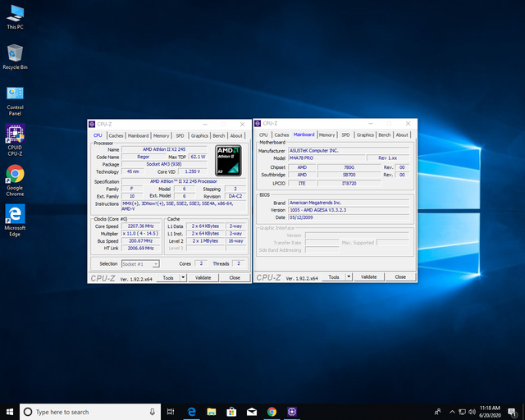Switch to CPU tab in right CPU-Z window

tap(263, 135)
